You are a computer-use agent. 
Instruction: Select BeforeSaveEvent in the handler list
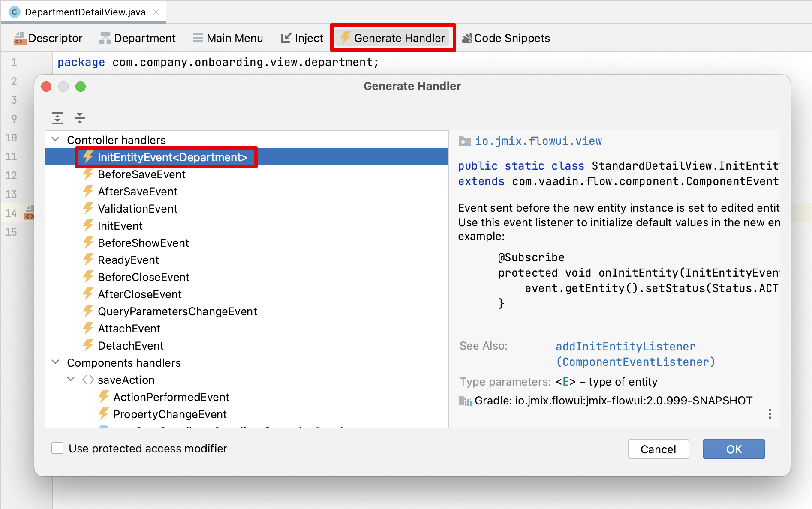click(x=141, y=174)
